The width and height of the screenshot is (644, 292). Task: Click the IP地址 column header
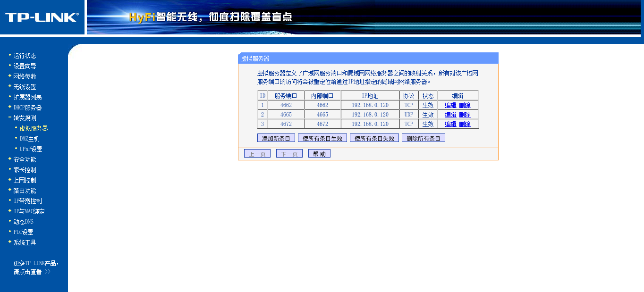[370, 96]
